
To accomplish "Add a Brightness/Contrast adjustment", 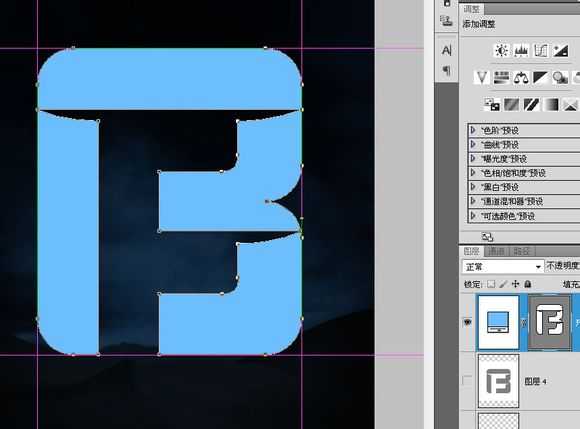I will 502,50.
